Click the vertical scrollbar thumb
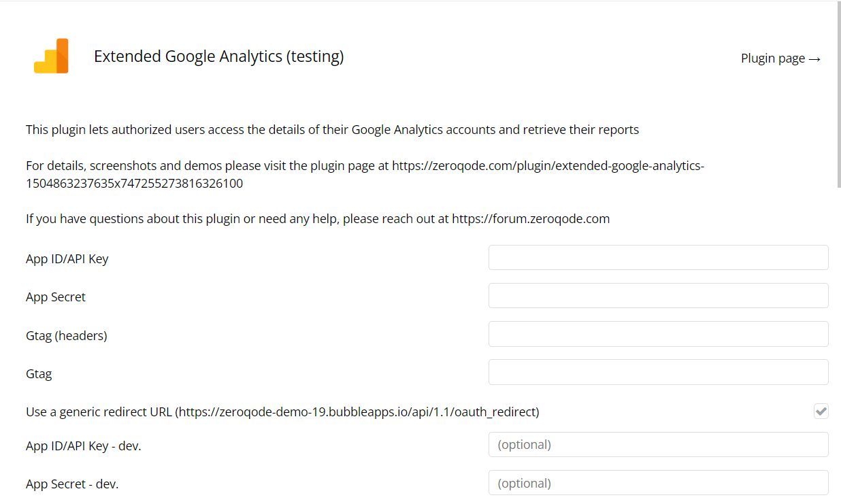 (838, 94)
